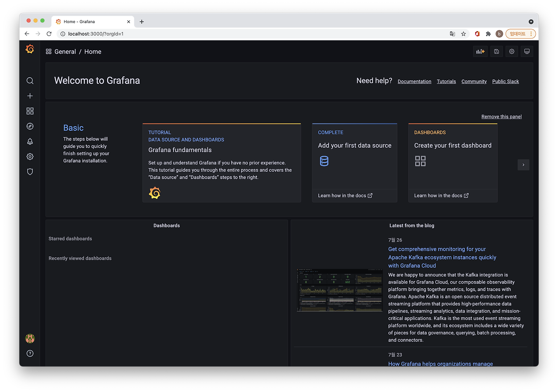Click the 7월 23 blog date
The image size is (558, 392).
pos(395,355)
